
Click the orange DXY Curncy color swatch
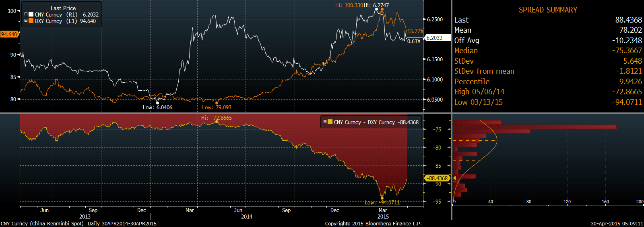pyautogui.click(x=31, y=21)
